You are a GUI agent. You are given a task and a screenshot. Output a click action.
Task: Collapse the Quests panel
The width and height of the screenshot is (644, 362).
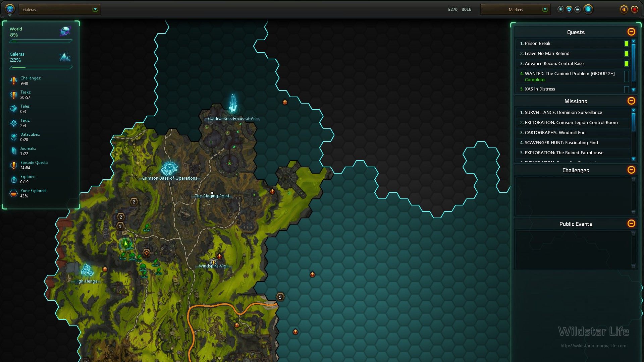(631, 32)
